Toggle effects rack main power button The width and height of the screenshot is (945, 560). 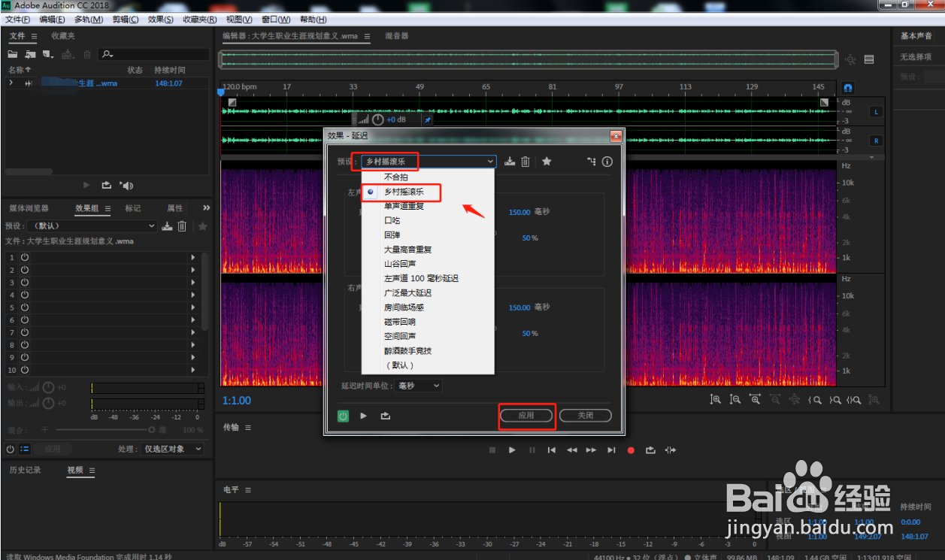(x=10, y=449)
